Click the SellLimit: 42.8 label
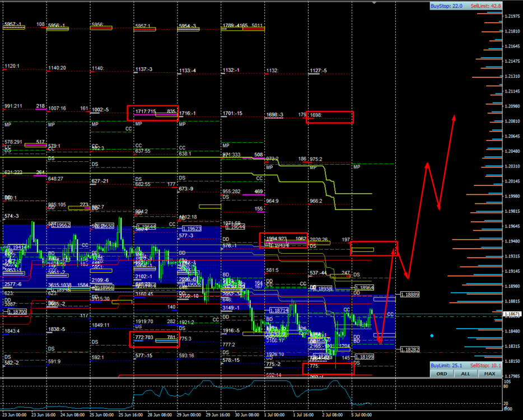The width and height of the screenshot is (523, 420). (485, 6)
